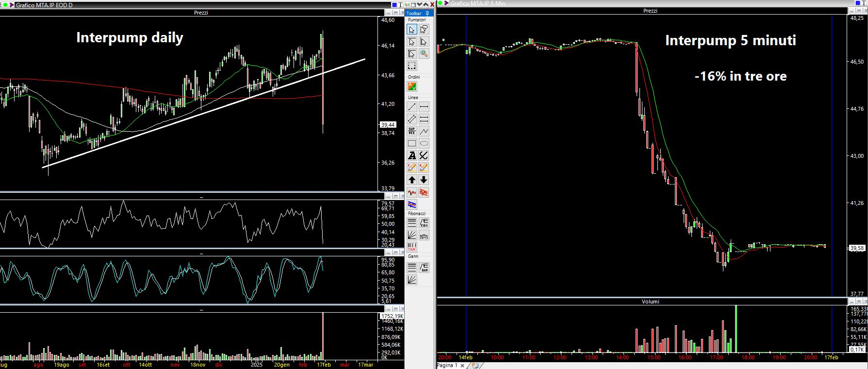868x369 pixels.
Task: Select the crosshair pointer tool
Action: point(412,53)
